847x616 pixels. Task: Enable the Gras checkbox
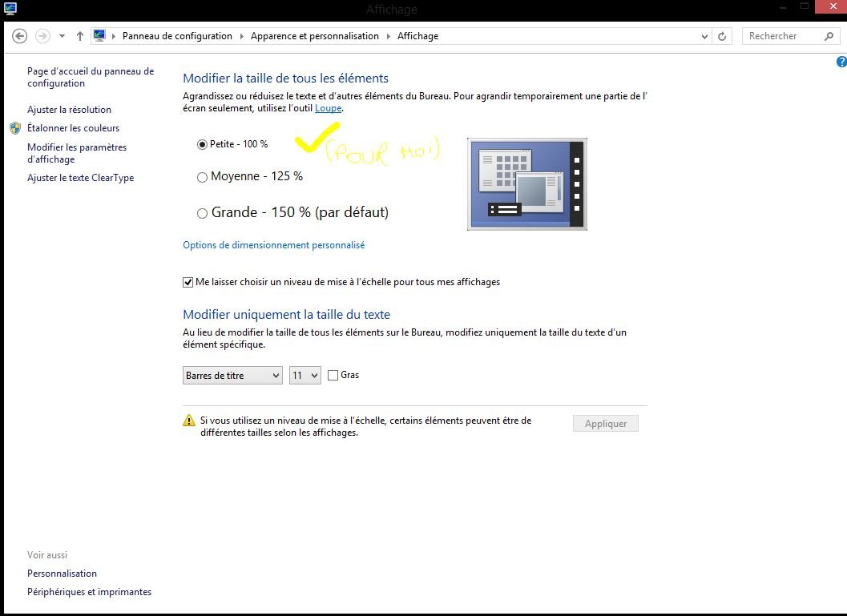point(333,375)
